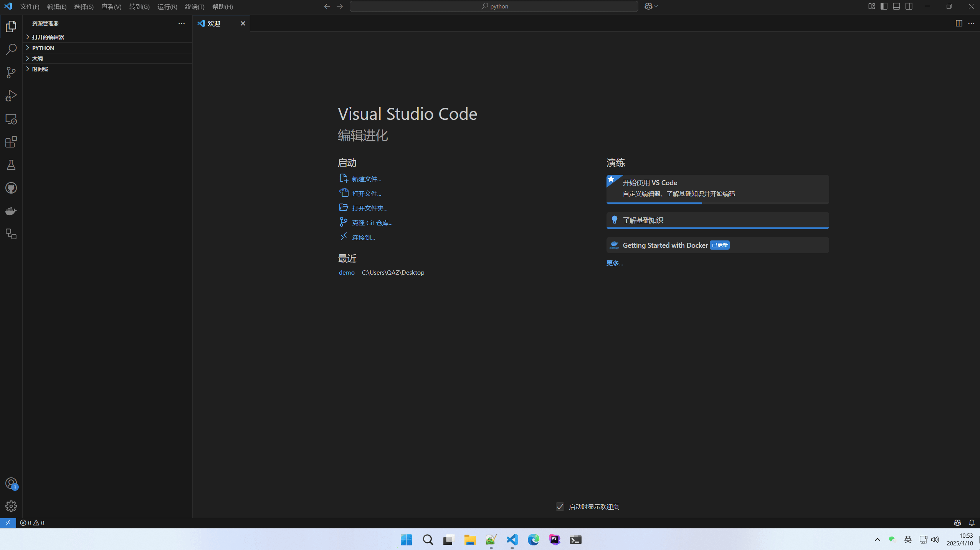The image size is (980, 550).
Task: Expand the 打开的编辑器 section
Action: [48, 37]
